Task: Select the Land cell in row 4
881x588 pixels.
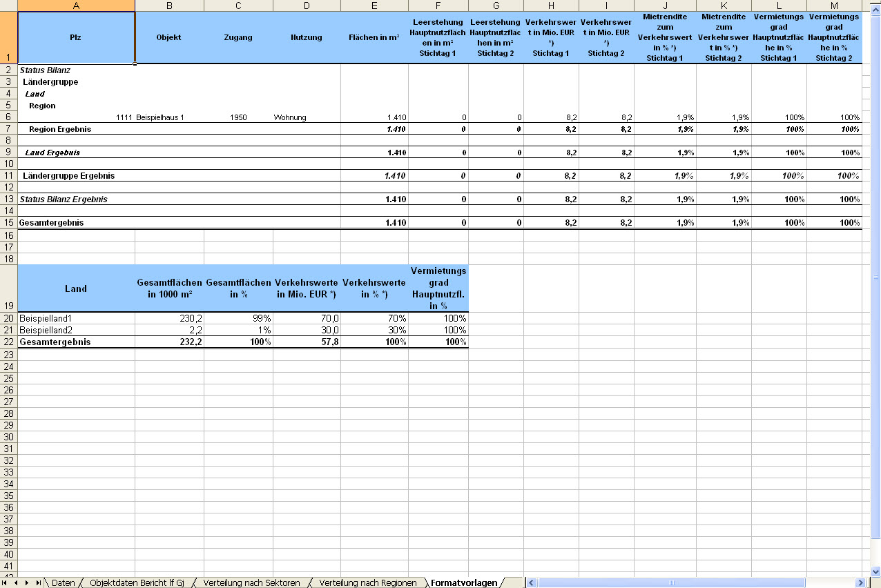Action: pyautogui.click(x=76, y=94)
